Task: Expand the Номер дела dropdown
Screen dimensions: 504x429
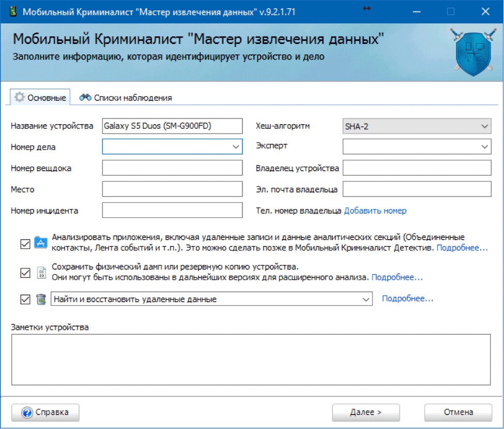Action: pos(236,147)
